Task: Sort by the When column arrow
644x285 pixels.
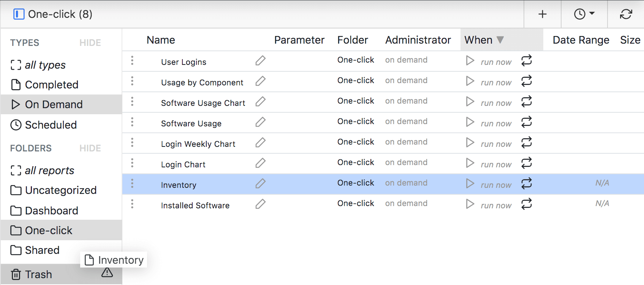Action: (500, 40)
